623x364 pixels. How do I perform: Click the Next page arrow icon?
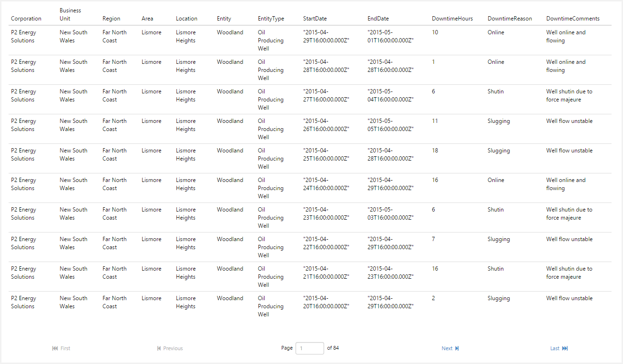tap(457, 348)
